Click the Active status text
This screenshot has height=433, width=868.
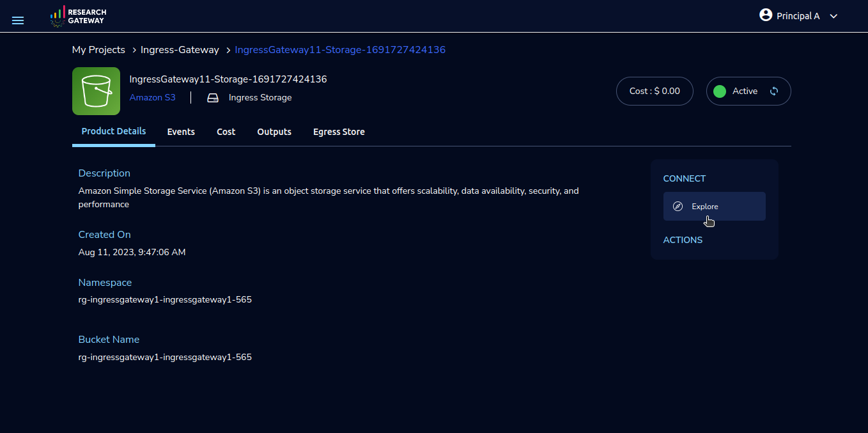pos(745,91)
